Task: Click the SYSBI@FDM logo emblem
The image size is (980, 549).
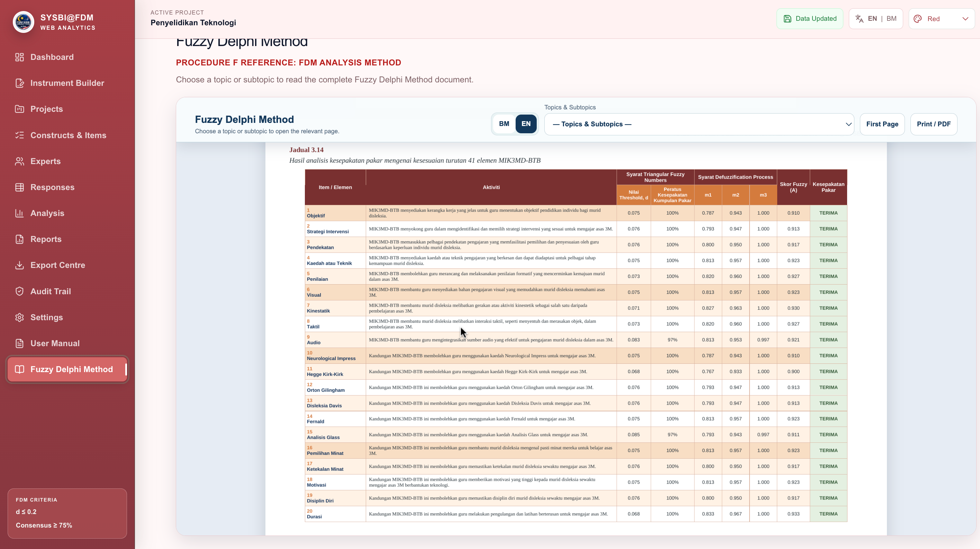Action: click(24, 22)
